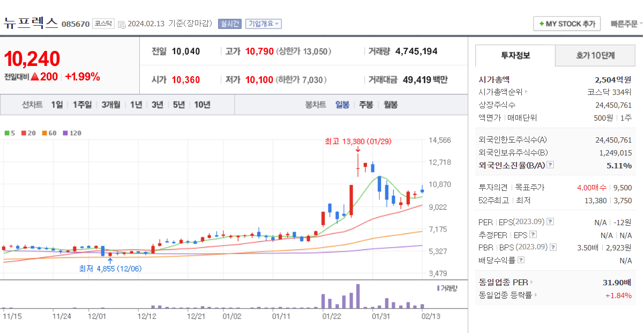Click the green 5-day moving average swatch
The height and width of the screenshot is (333, 644).
tap(7, 133)
